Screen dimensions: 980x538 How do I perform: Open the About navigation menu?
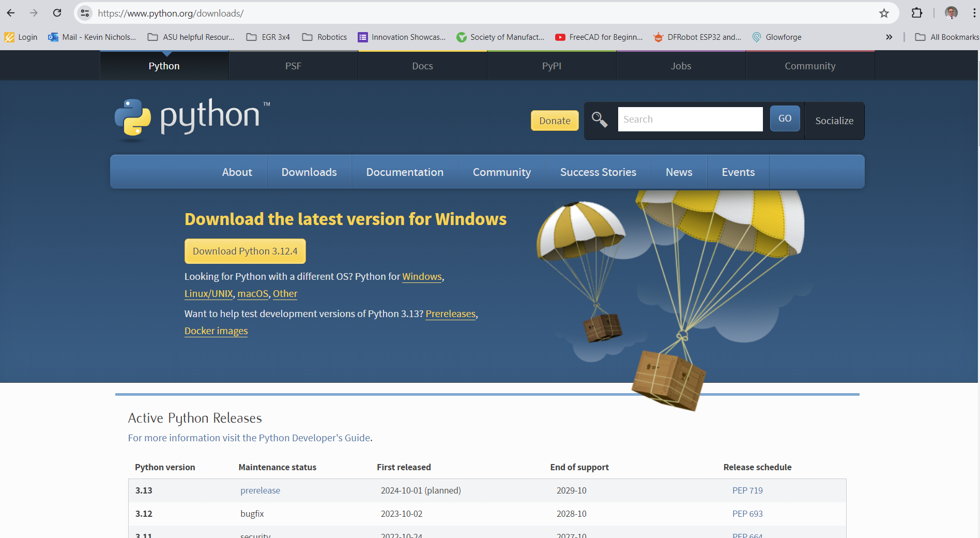[x=237, y=172]
